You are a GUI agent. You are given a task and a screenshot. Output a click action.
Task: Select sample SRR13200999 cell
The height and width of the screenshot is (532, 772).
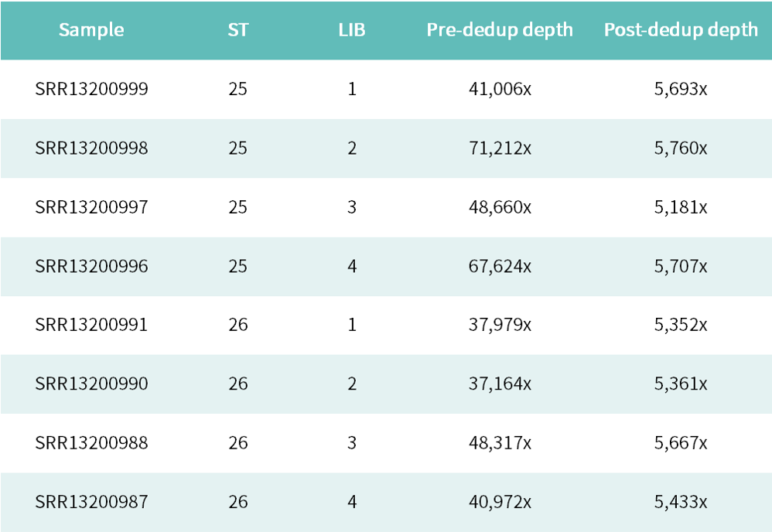point(91,89)
